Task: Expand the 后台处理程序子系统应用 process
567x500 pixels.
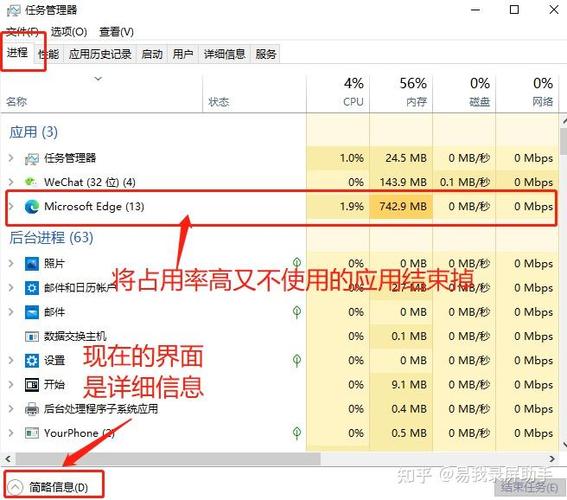Action: (11, 409)
